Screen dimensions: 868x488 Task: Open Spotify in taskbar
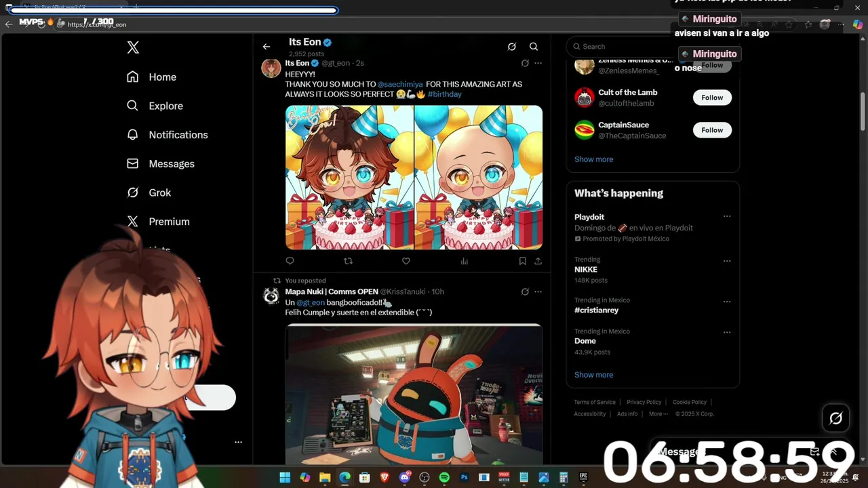coord(444,478)
